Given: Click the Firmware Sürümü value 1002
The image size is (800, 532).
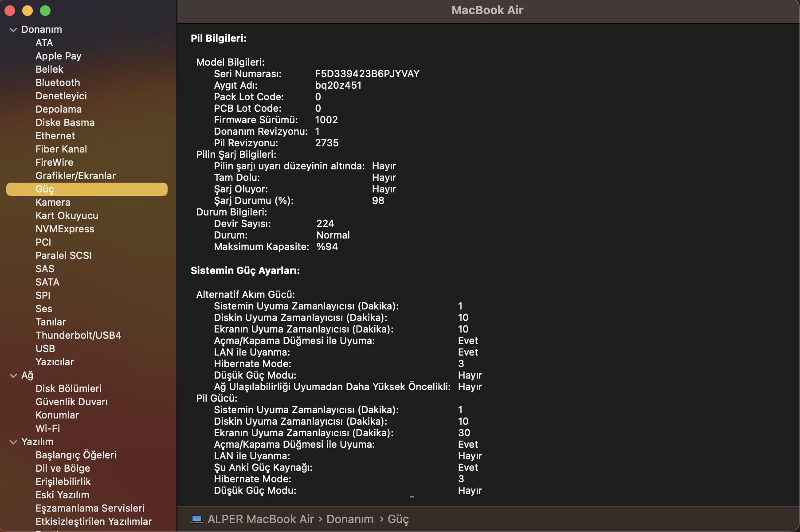Looking at the screenshot, I should coord(326,120).
